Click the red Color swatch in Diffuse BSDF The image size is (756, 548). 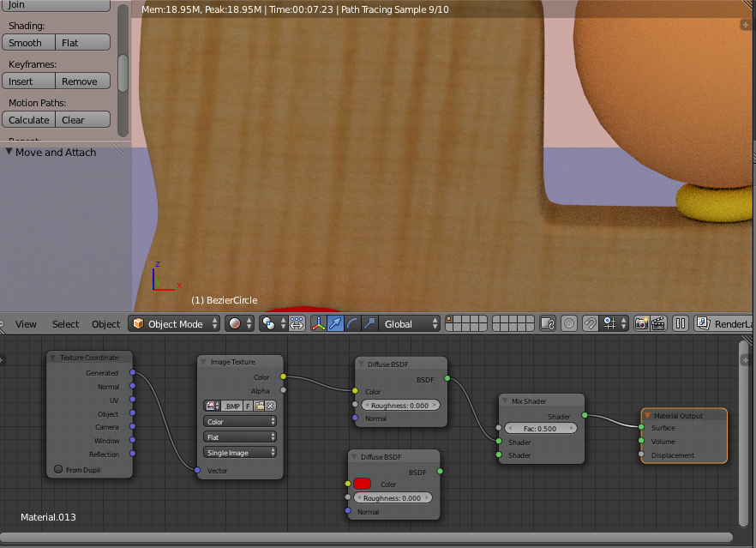coord(362,484)
